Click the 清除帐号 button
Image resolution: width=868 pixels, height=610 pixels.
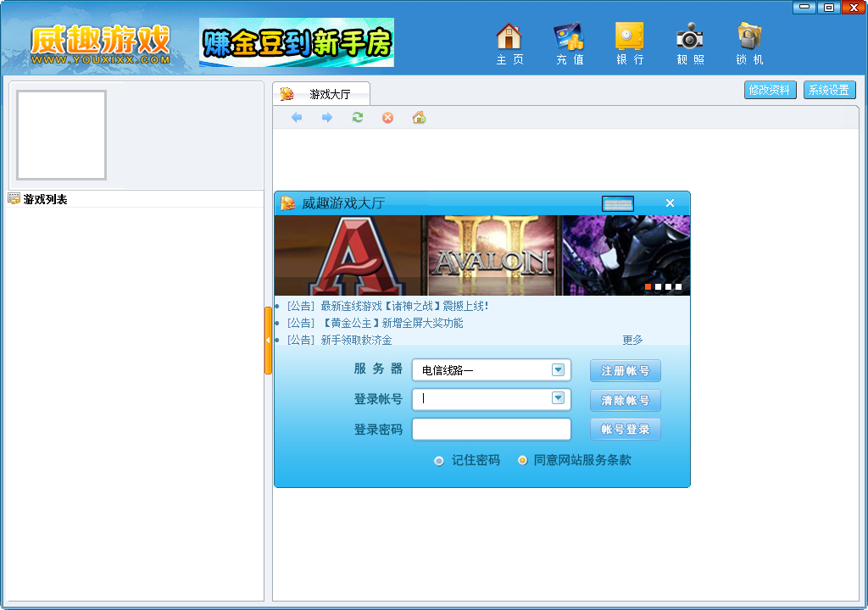pyautogui.click(x=625, y=400)
